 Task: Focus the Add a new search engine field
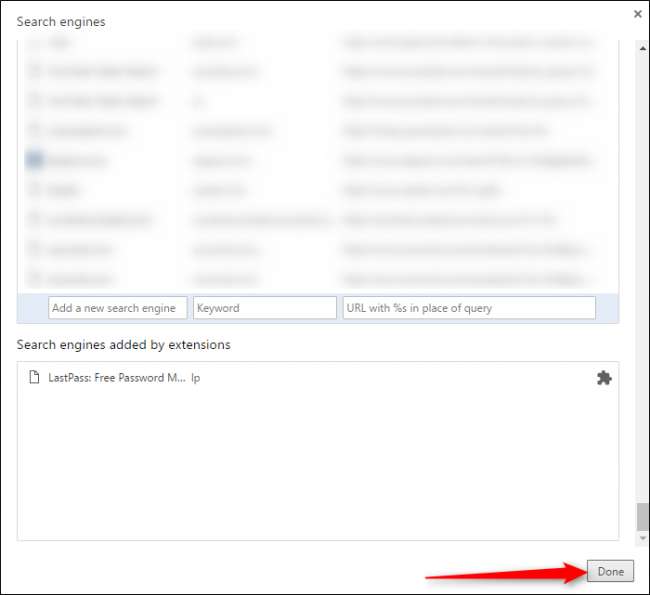118,308
